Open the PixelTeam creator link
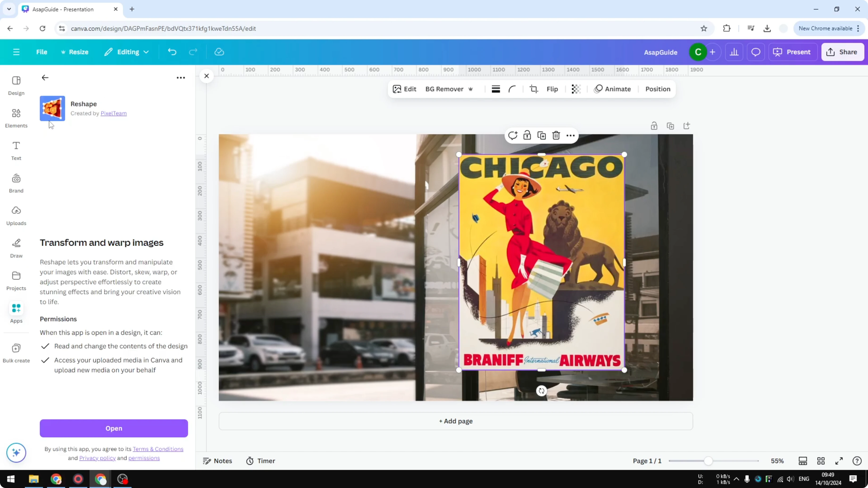The width and height of the screenshot is (868, 488). point(113,113)
